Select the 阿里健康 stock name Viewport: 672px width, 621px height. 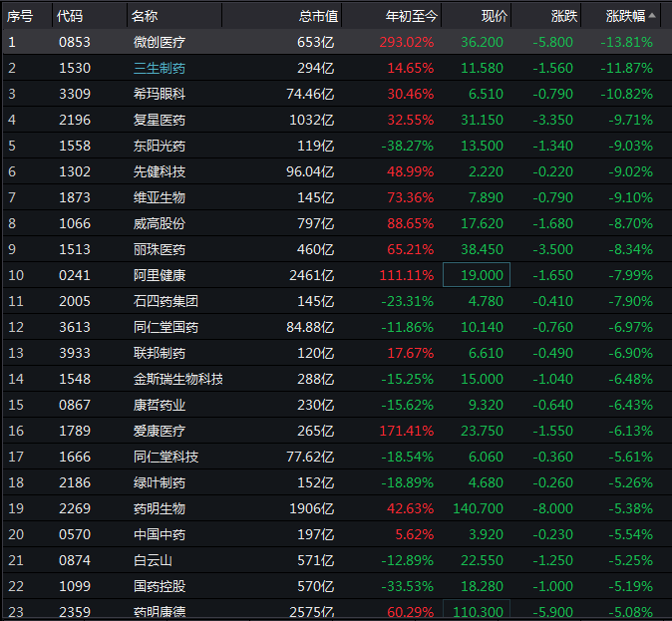click(159, 275)
